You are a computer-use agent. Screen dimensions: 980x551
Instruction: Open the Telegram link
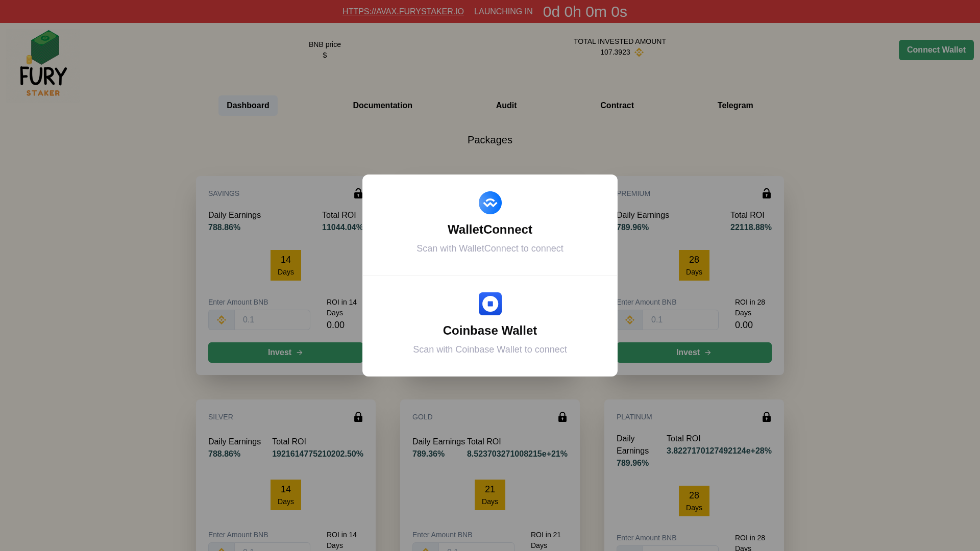735,105
